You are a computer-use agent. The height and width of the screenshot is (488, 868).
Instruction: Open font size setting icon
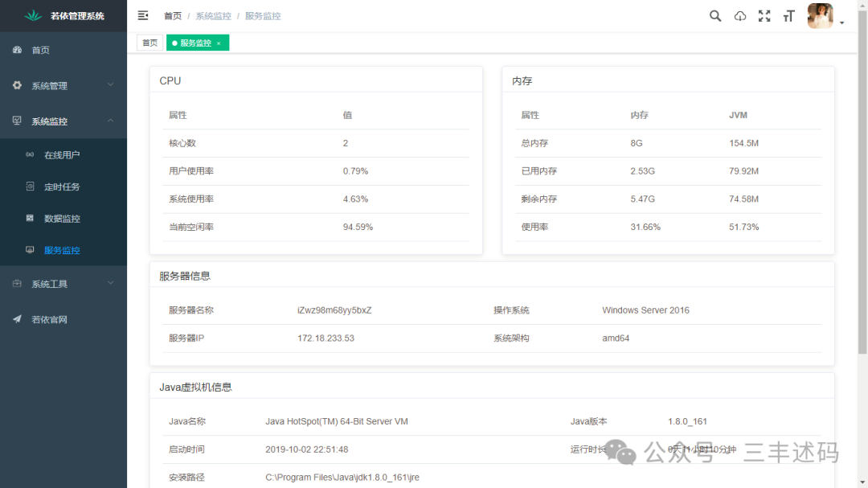point(789,16)
